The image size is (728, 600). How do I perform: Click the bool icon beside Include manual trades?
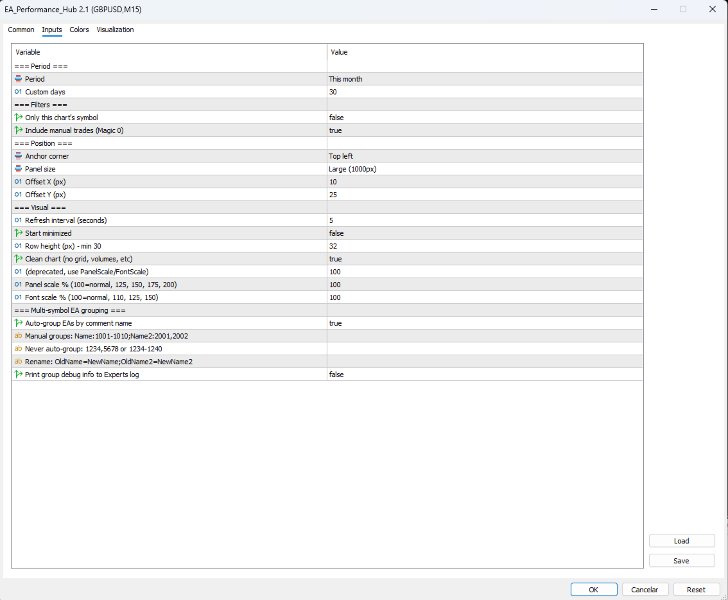tap(19, 130)
